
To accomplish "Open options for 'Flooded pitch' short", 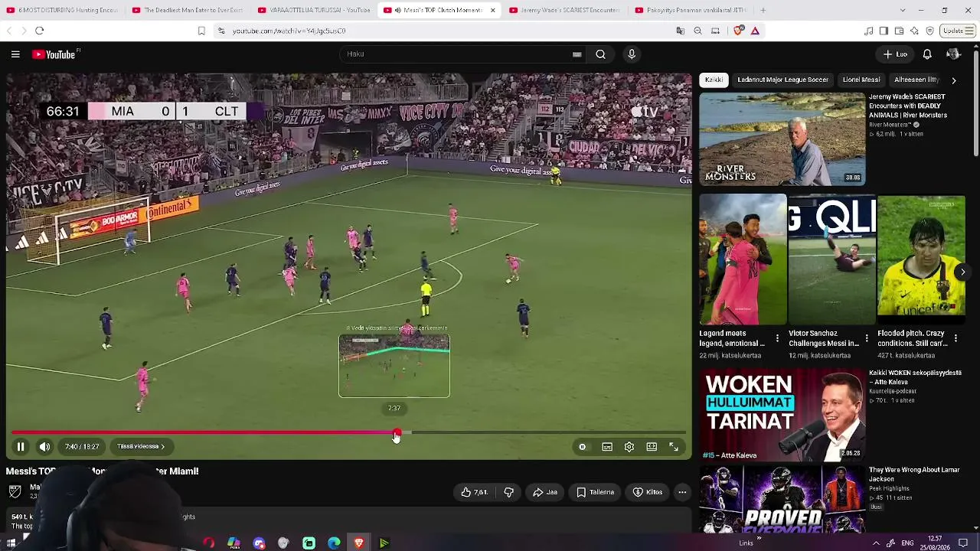I will tap(955, 337).
